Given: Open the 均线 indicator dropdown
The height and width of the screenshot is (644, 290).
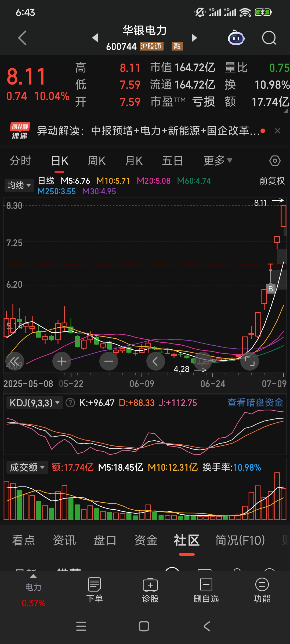Looking at the screenshot, I should click(19, 185).
